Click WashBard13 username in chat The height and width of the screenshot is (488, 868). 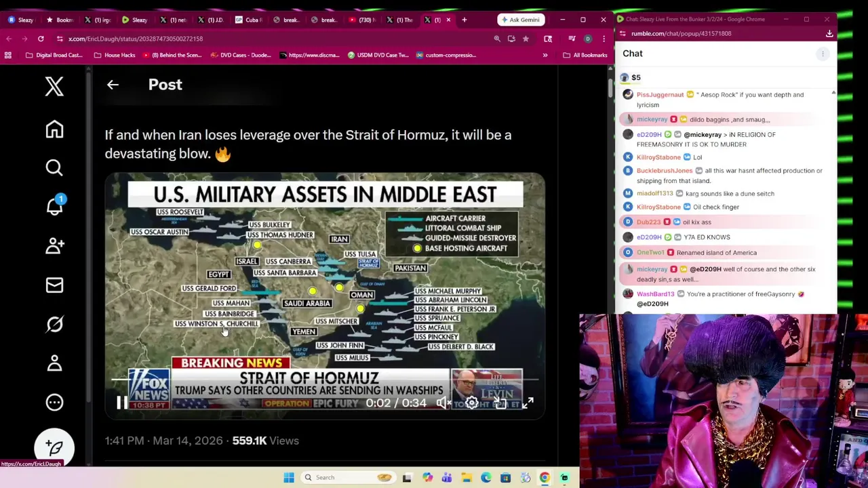[655, 294]
